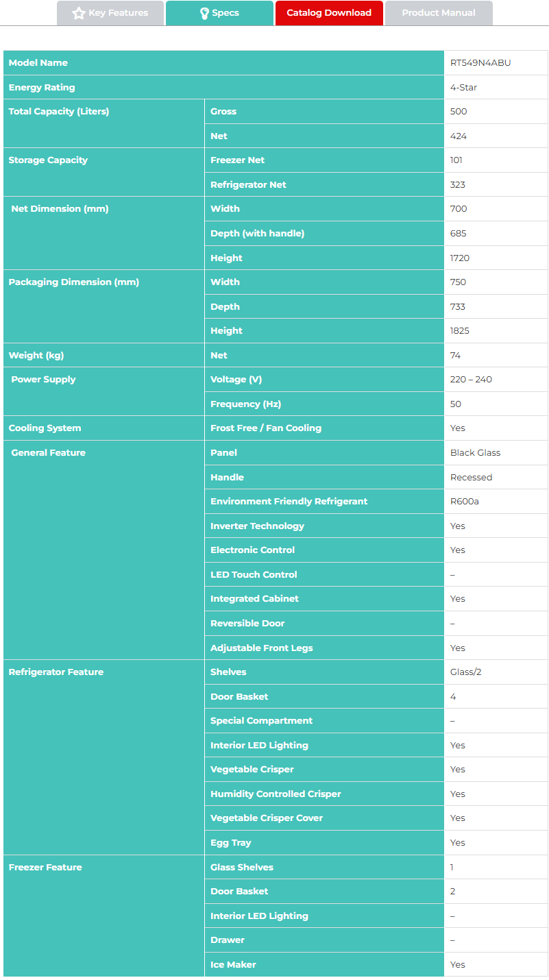Click the Energy Rating row label
Screen dimensions: 549x980
click(42, 88)
